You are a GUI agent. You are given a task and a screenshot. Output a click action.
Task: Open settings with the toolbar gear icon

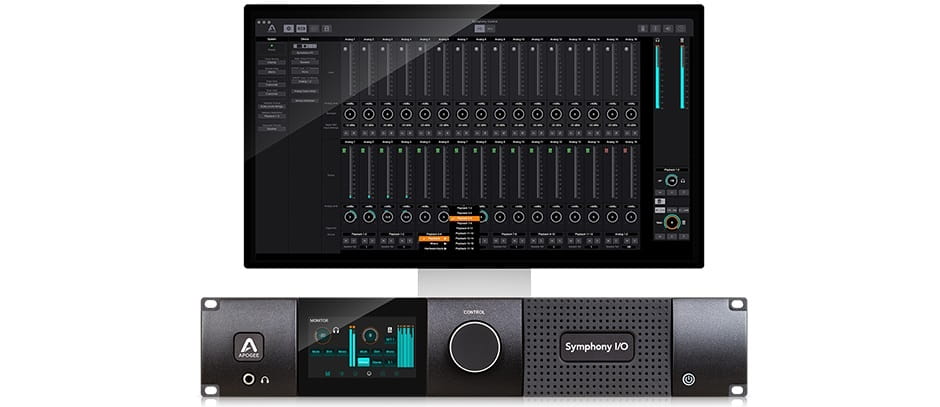click(288, 28)
